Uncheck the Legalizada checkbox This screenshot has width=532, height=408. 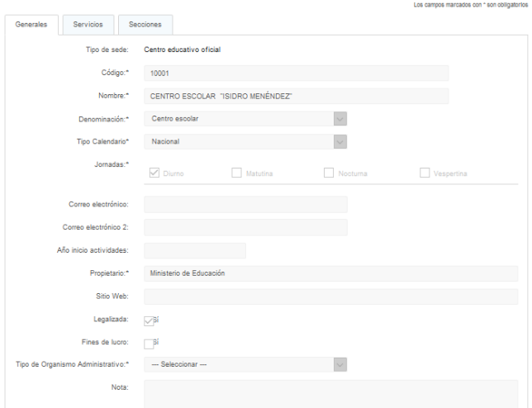click(x=149, y=320)
